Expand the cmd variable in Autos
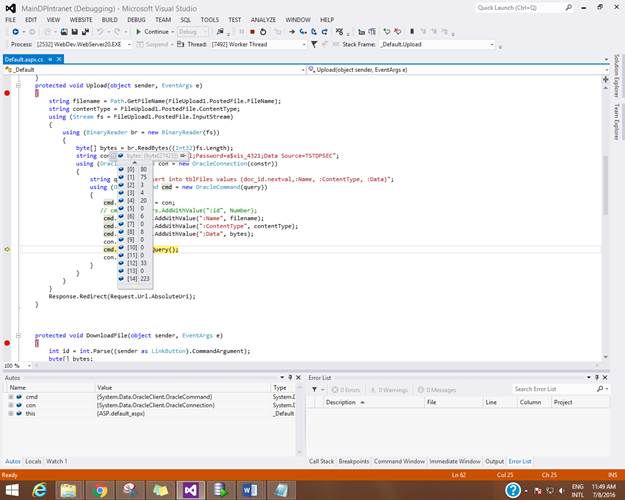 pos(10,397)
